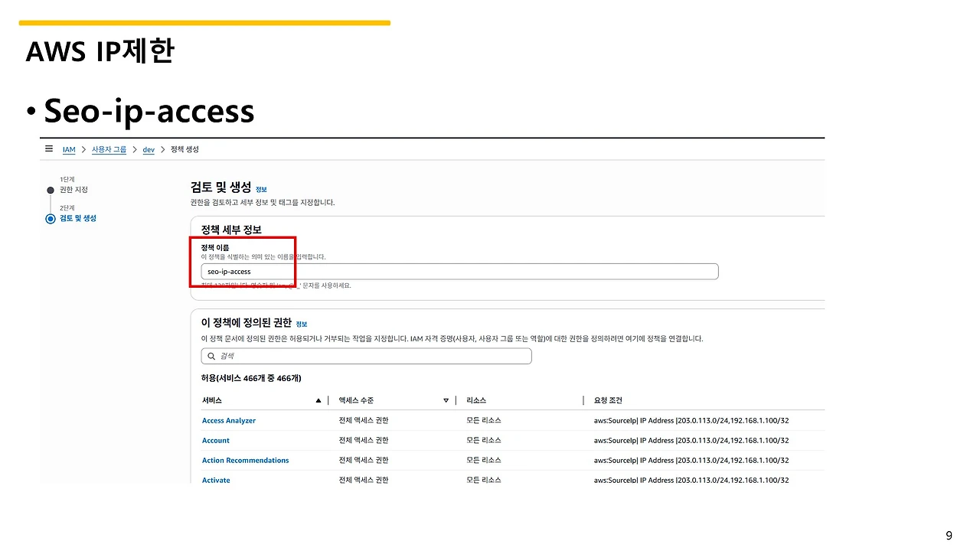Click 전체 액세스 권한 in Access Analyzer row
Viewport: 980px width, 551px height.
pos(364,421)
